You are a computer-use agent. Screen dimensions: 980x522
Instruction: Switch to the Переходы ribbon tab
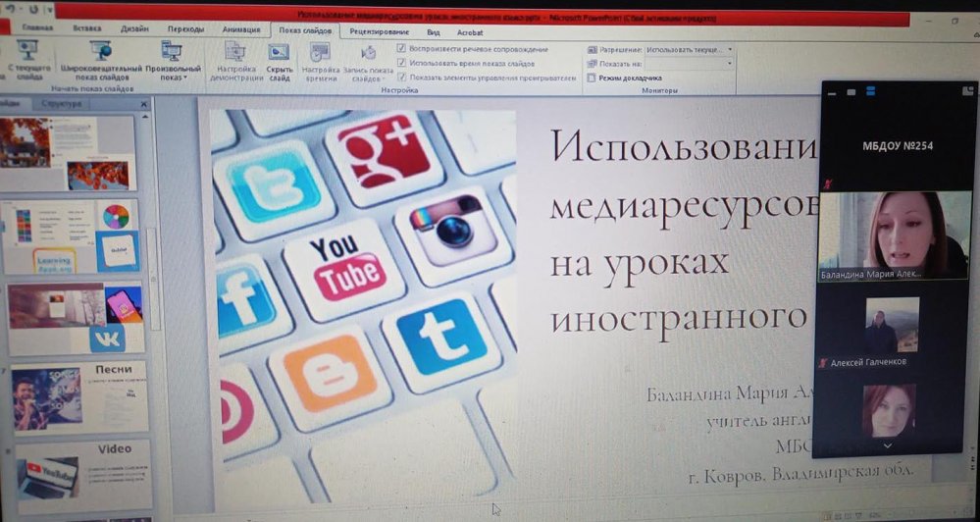(185, 29)
